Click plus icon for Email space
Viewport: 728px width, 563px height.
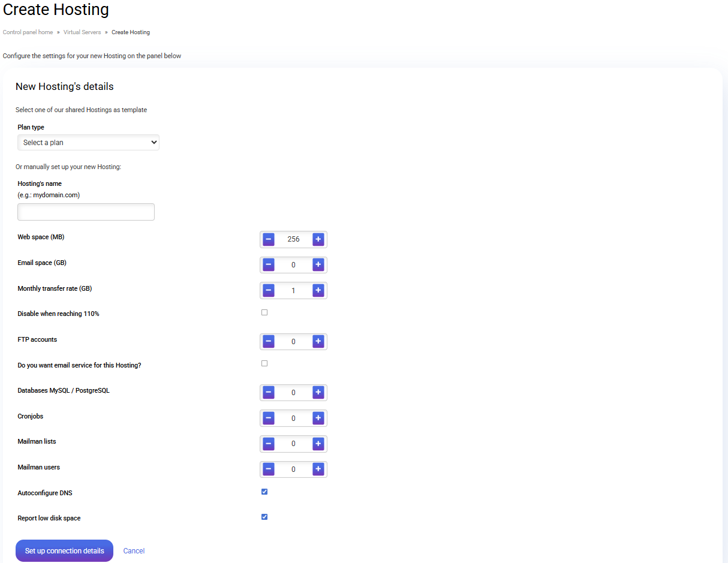click(x=318, y=264)
